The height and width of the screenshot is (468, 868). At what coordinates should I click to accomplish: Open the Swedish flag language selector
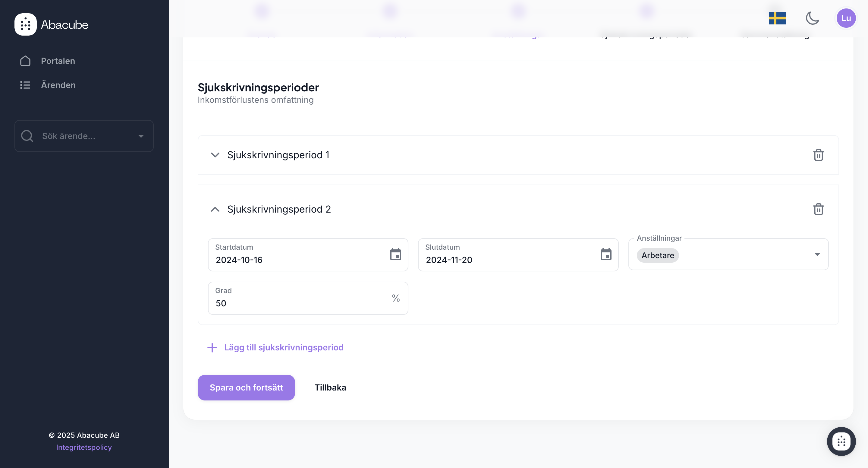pyautogui.click(x=777, y=18)
